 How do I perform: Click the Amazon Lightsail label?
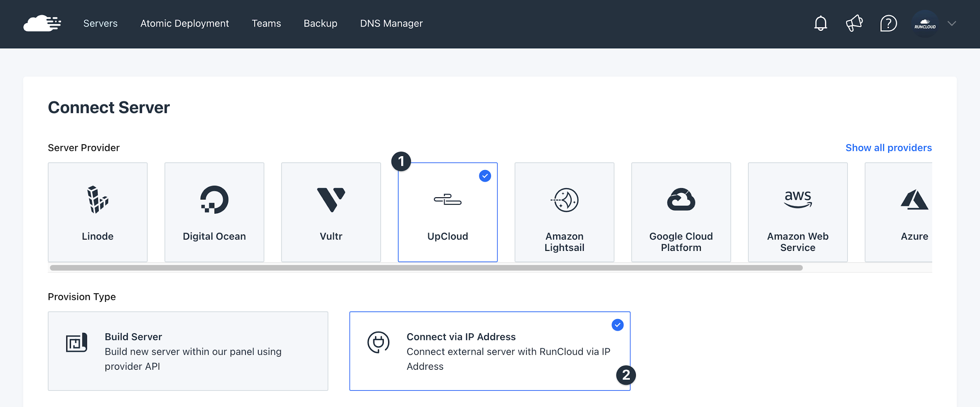point(564,242)
